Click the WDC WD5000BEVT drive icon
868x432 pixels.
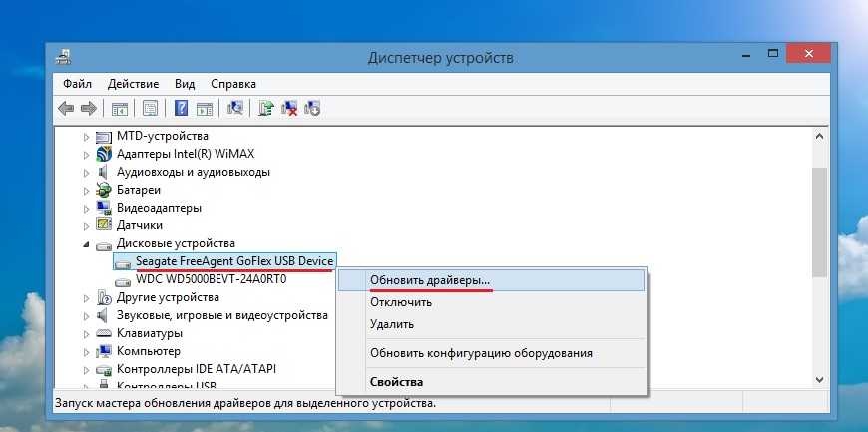(x=123, y=281)
